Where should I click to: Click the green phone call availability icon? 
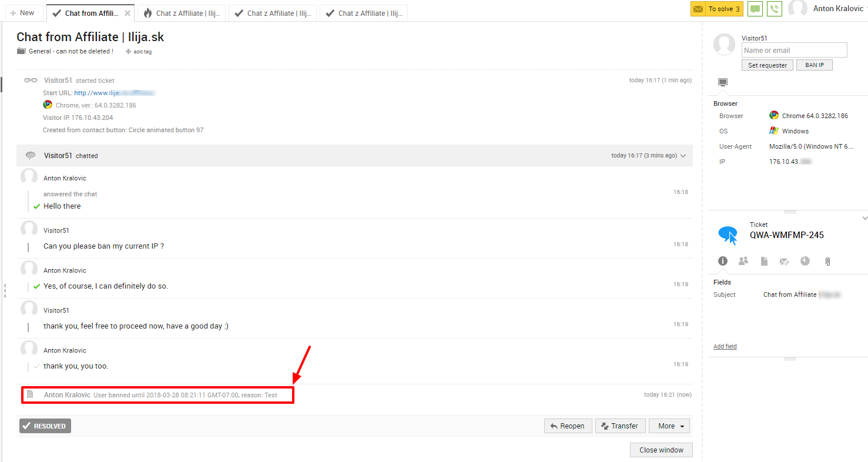coord(775,9)
